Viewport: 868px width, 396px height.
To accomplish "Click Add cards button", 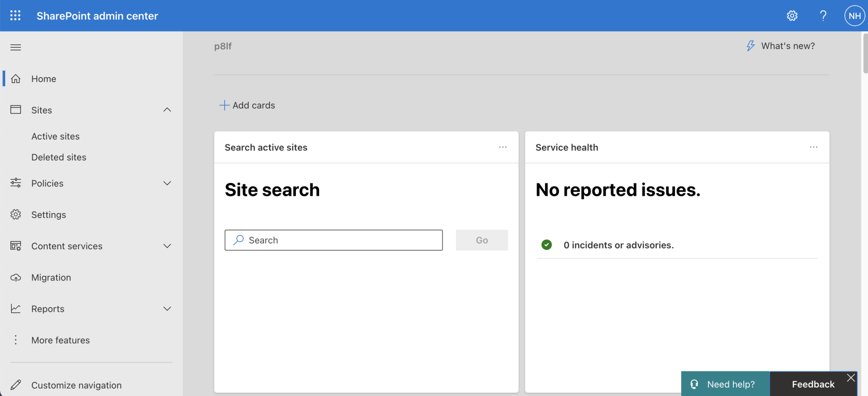I will tap(247, 105).
